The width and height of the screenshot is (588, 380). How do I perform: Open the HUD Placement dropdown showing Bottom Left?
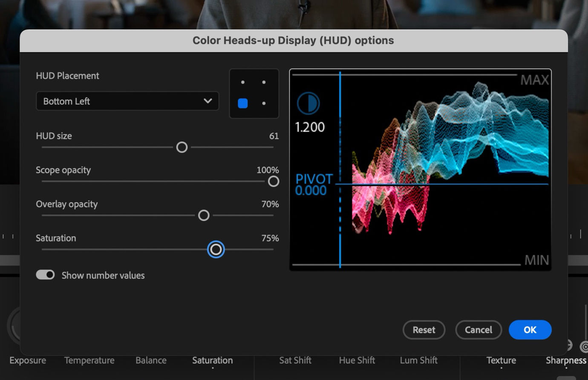pos(127,101)
